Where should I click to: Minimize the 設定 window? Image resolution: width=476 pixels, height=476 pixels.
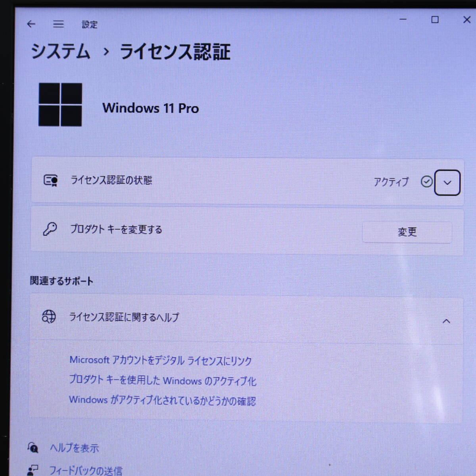pyautogui.click(x=403, y=19)
